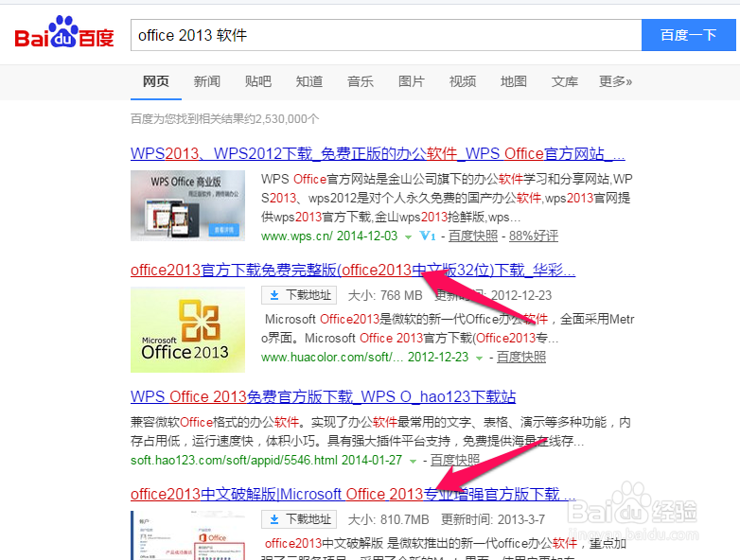Click the download arrow icon beside 810.7MB
The height and width of the screenshot is (560, 740).
pyautogui.click(x=274, y=519)
